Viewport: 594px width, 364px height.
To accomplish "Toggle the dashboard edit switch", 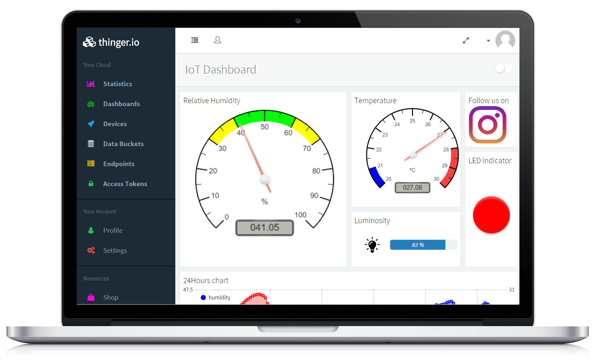I will [x=504, y=68].
